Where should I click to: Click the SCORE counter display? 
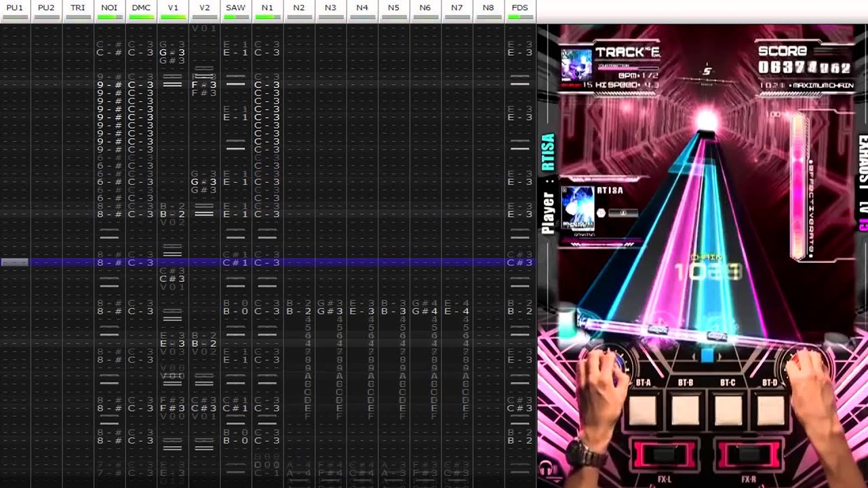pyautogui.click(x=805, y=68)
